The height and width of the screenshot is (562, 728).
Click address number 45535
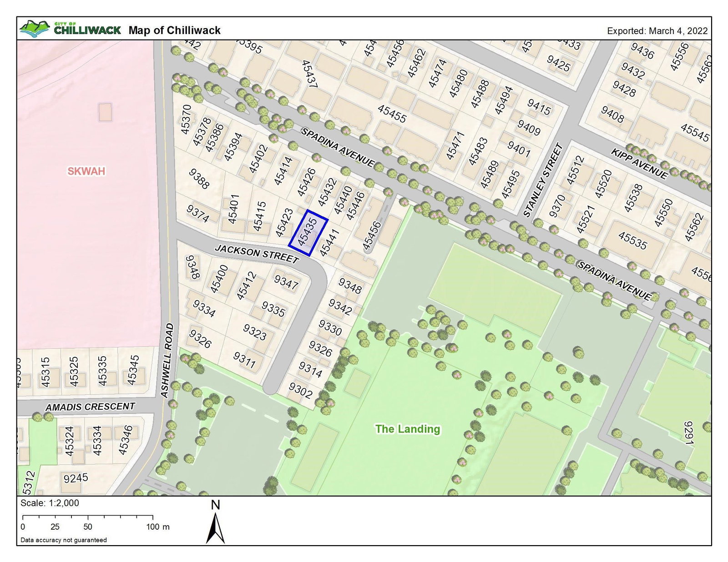click(632, 241)
